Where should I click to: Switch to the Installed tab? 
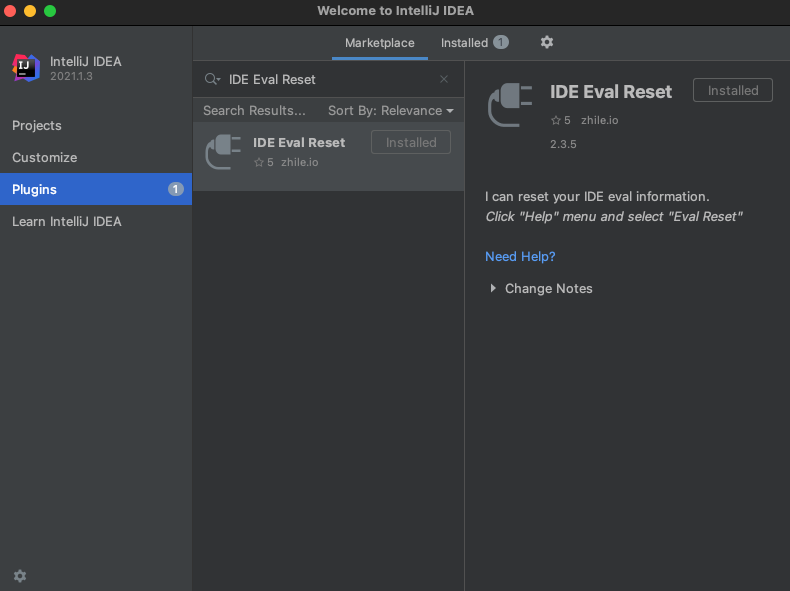click(465, 43)
